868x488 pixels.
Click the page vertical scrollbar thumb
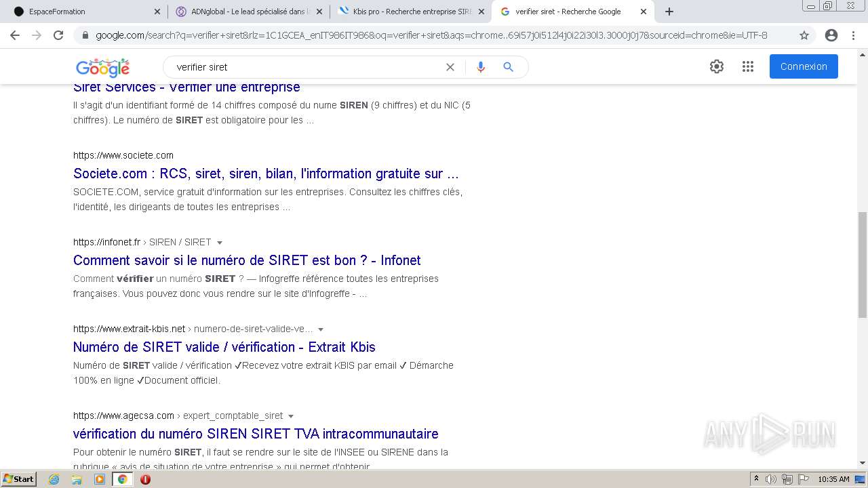pos(863,264)
